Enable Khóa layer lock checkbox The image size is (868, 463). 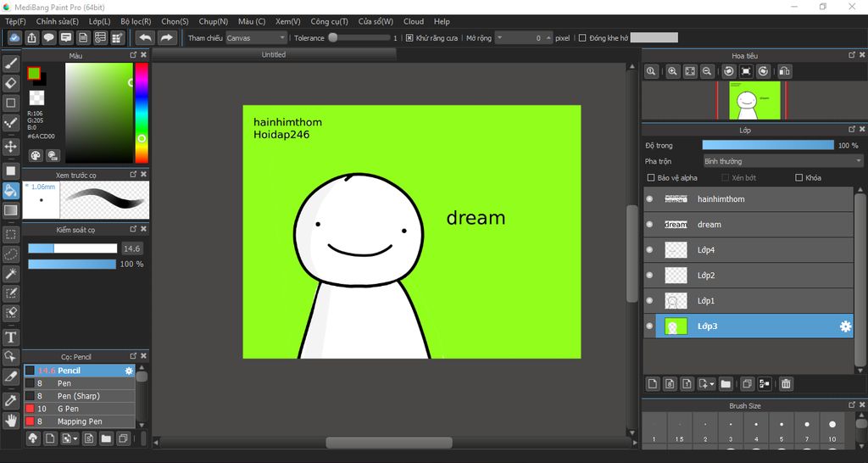tap(798, 178)
